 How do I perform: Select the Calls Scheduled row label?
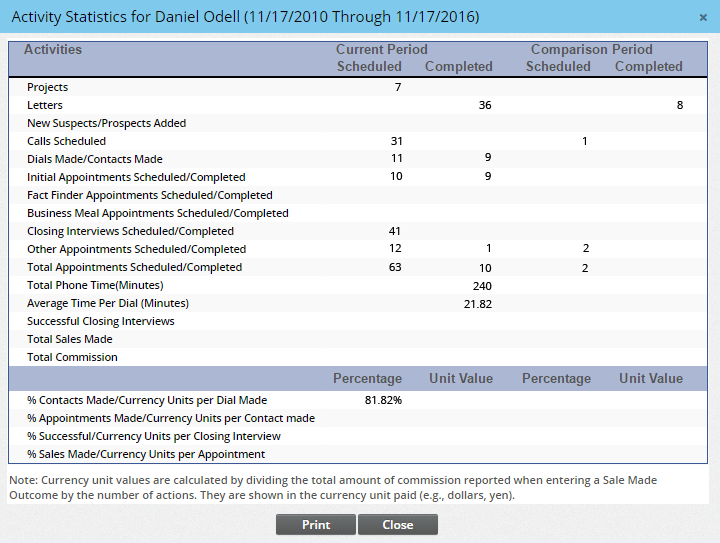tap(66, 142)
